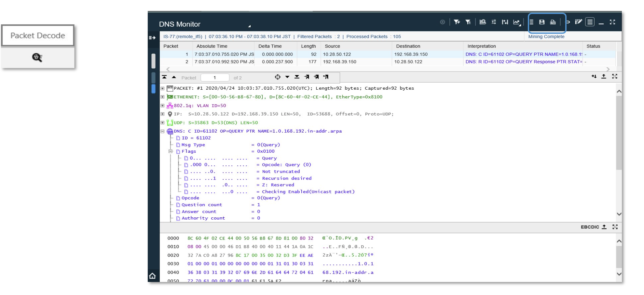
Task: Toggle the boxed hamburger list view button
Action: [x=590, y=22]
